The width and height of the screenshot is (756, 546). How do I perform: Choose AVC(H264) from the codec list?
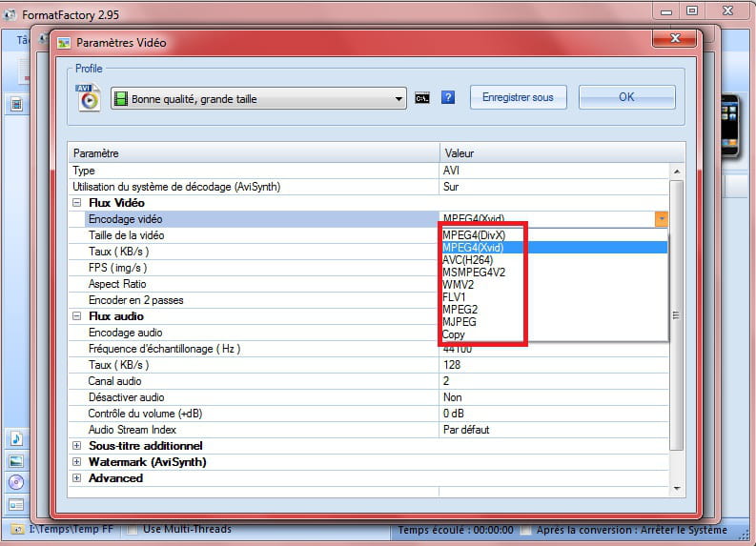[554, 260]
